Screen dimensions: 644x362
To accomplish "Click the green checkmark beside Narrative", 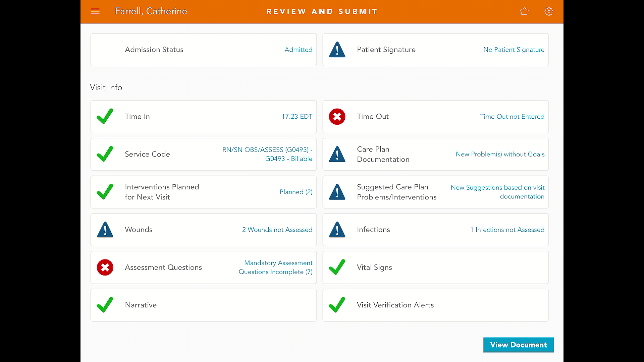I will point(105,305).
